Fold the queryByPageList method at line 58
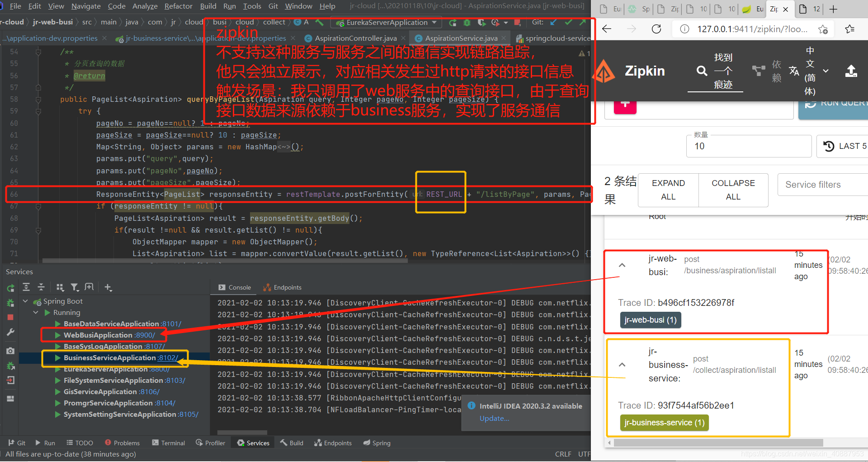 (x=38, y=99)
